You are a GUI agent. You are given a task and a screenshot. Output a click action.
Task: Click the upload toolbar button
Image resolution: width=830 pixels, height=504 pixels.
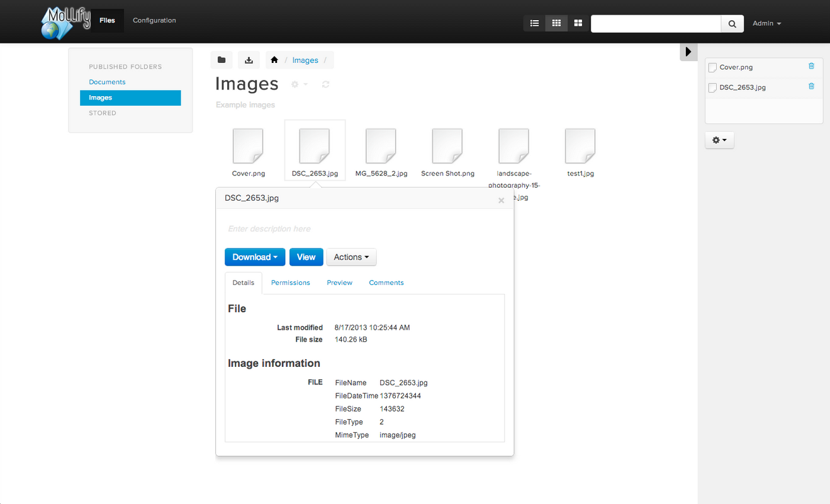[x=249, y=60]
